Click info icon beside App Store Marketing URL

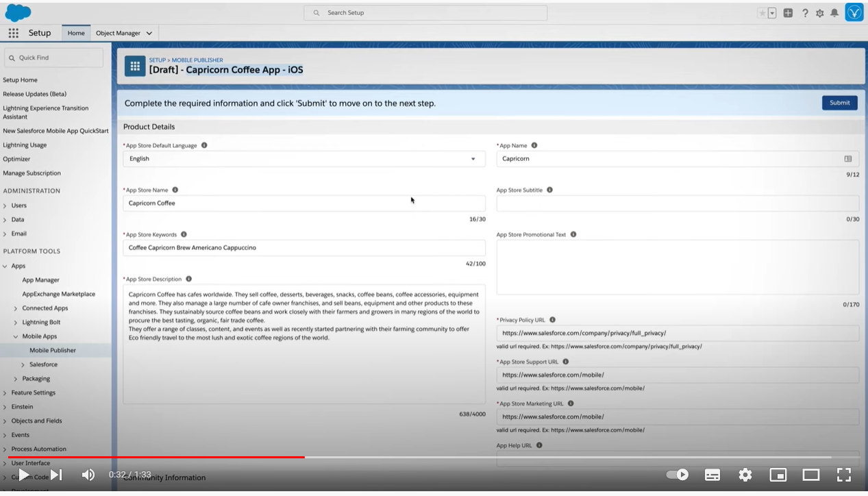(x=571, y=404)
